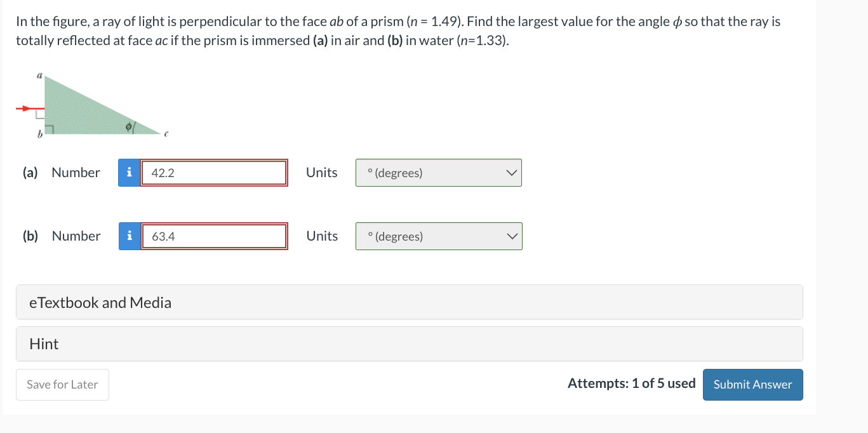
Task: Click the prism question text paragraph
Action: click(x=398, y=31)
